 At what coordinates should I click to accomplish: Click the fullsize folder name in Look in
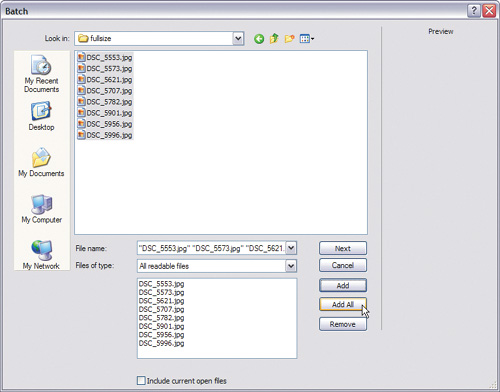[101, 38]
